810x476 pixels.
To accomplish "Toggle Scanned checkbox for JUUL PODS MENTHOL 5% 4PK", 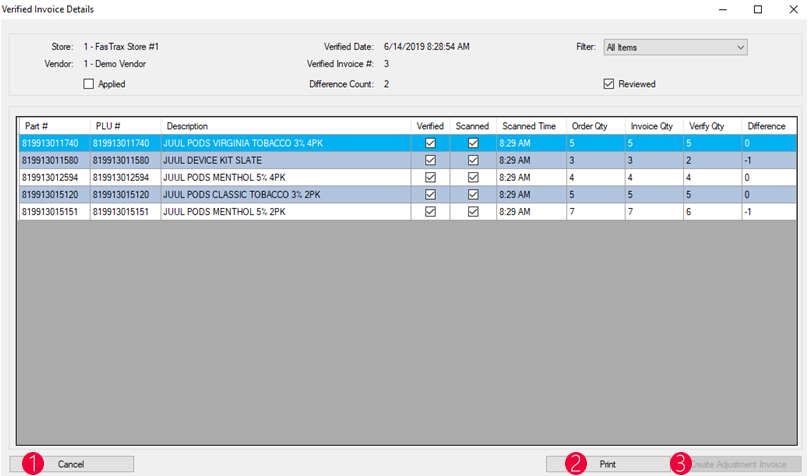I will pos(473,177).
